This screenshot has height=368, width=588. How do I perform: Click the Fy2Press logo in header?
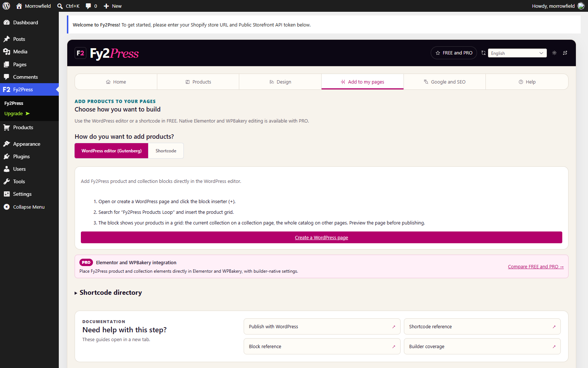pyautogui.click(x=107, y=53)
